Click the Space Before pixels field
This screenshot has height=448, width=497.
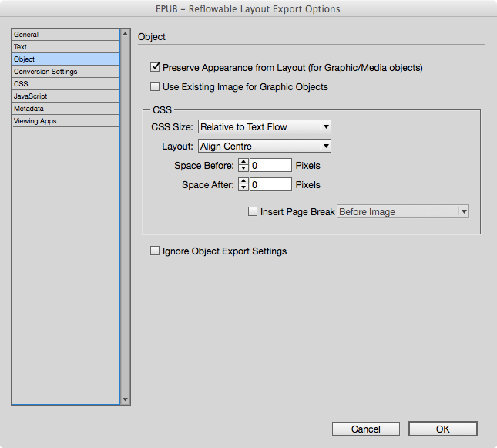[x=270, y=165]
